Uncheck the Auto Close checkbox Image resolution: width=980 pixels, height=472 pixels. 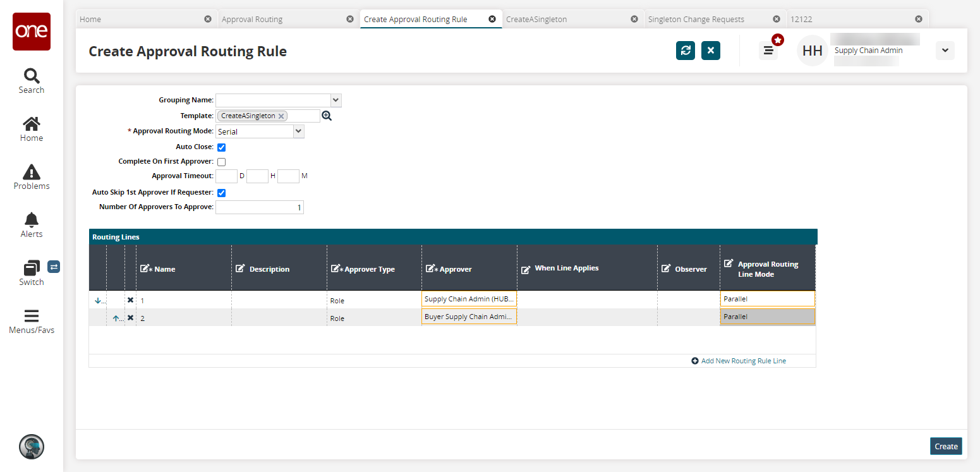pyautogui.click(x=222, y=147)
